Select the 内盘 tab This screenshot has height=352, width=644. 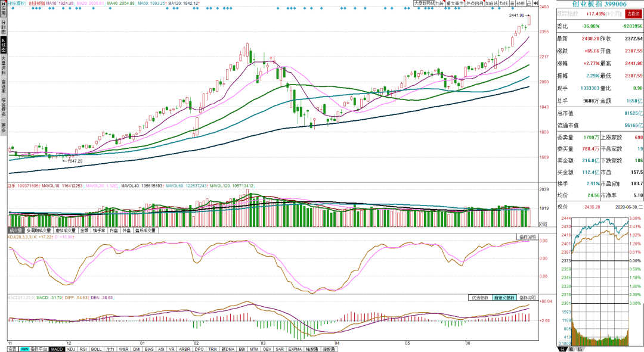[x=114, y=230]
